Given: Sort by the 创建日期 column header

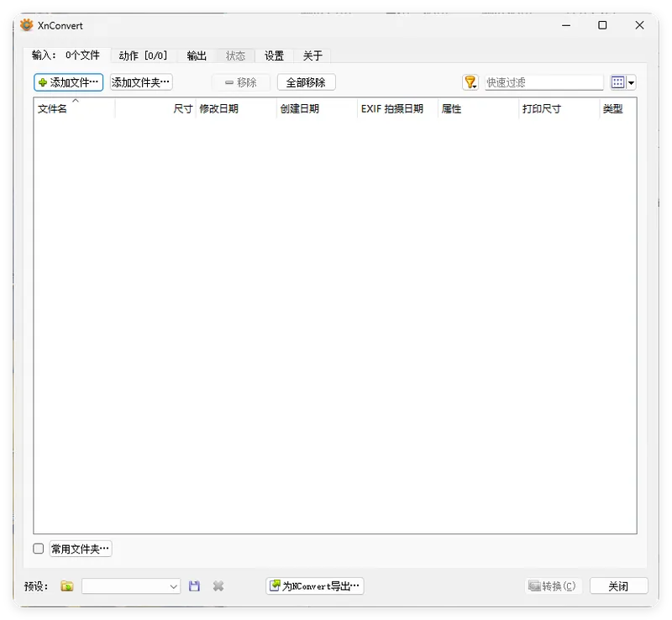Looking at the screenshot, I should (x=317, y=109).
